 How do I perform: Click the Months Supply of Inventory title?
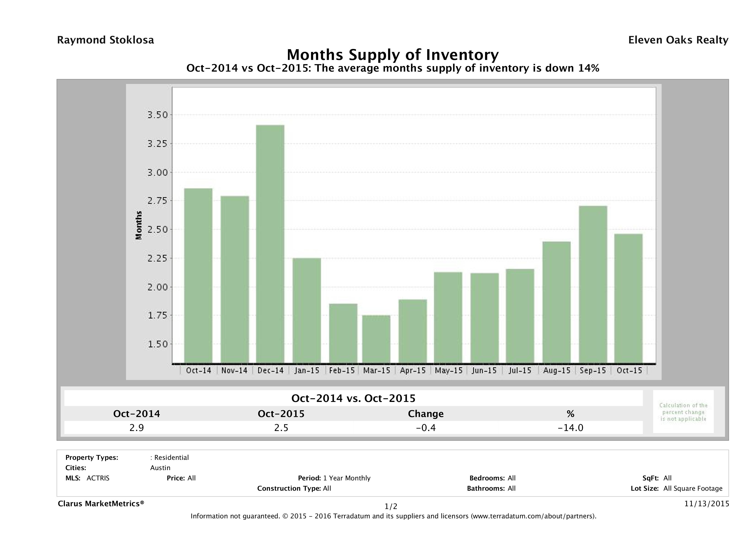[393, 55]
